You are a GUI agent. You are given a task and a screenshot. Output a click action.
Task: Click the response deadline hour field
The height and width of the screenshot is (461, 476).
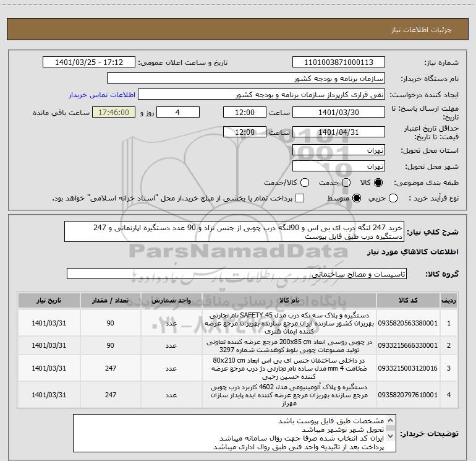click(x=245, y=112)
